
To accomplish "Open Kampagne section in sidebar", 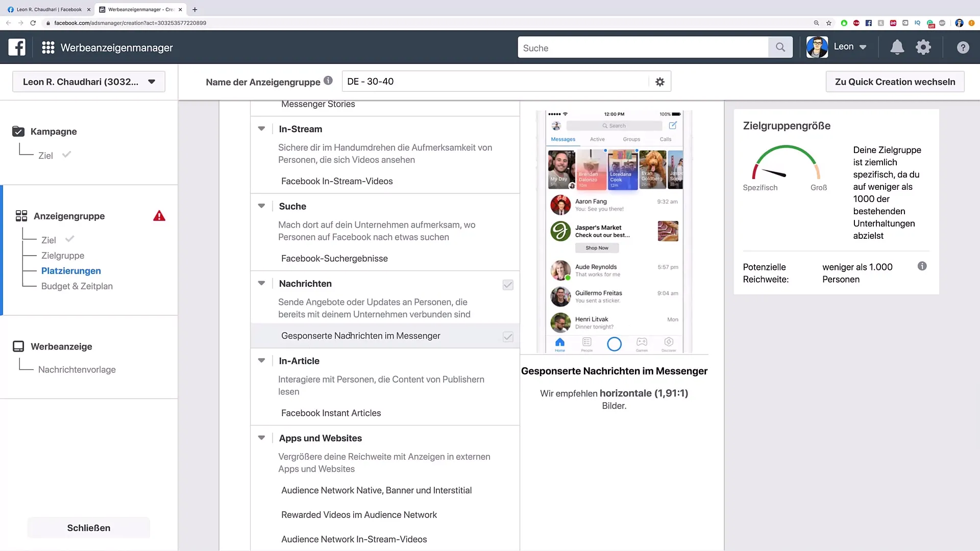I will [54, 131].
